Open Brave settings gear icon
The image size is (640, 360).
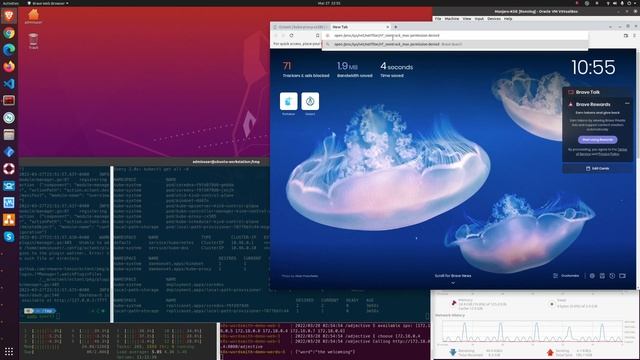(x=592, y=276)
